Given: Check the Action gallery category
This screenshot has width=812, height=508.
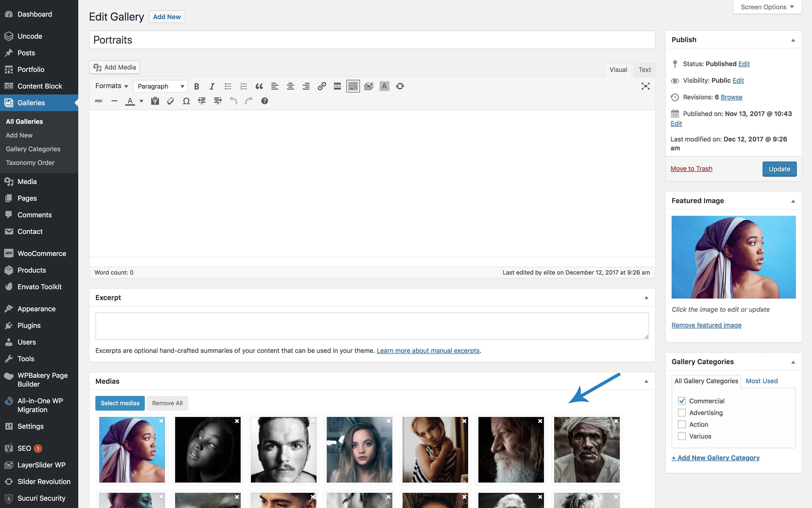Looking at the screenshot, I should [681, 424].
